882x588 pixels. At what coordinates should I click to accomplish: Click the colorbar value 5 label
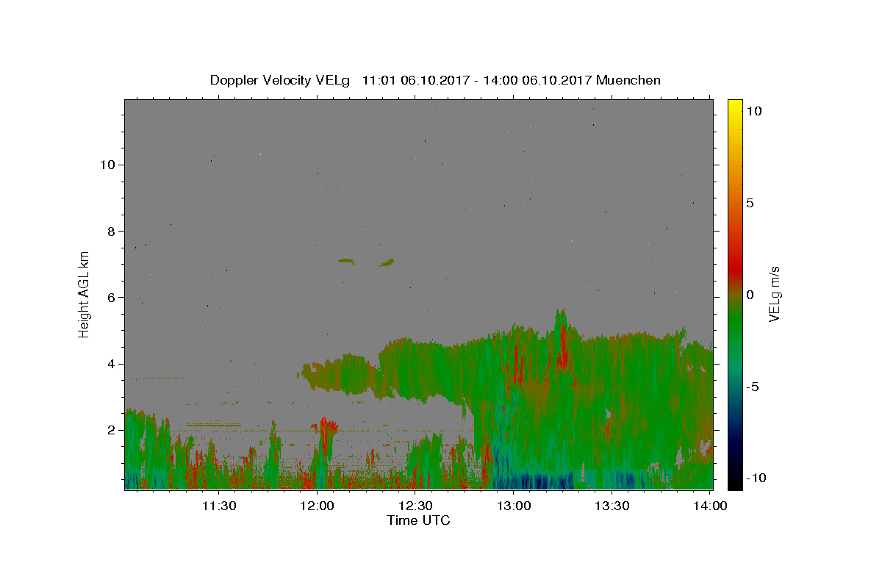(750, 203)
